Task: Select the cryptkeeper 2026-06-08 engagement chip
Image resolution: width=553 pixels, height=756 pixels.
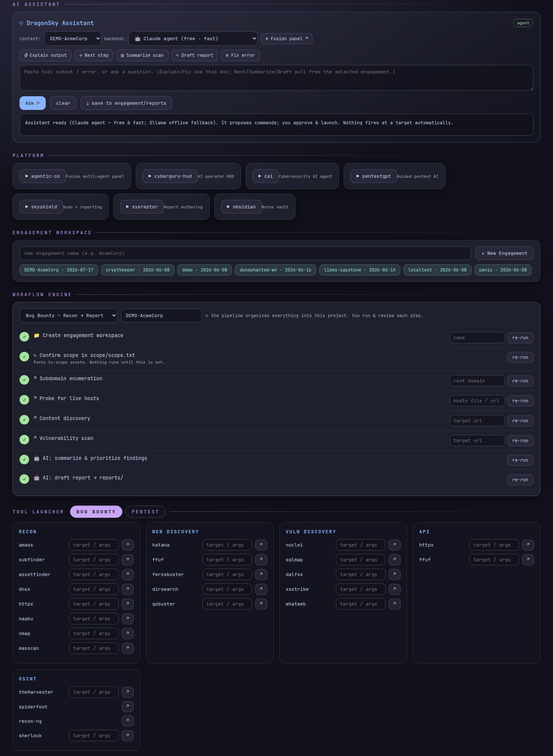Action: 138,270
